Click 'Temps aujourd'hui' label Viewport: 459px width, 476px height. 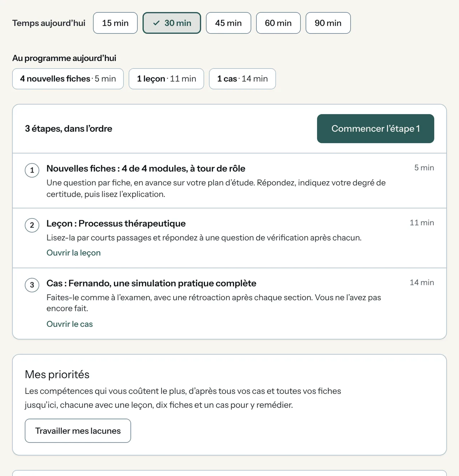tap(49, 23)
